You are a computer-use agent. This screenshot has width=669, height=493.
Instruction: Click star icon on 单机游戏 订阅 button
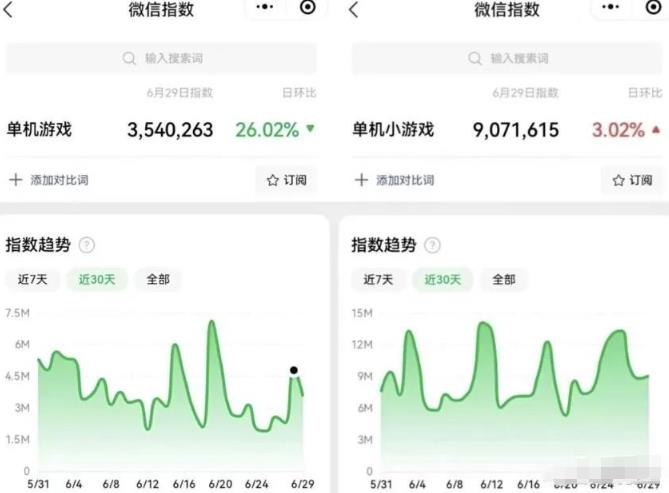[273, 181]
